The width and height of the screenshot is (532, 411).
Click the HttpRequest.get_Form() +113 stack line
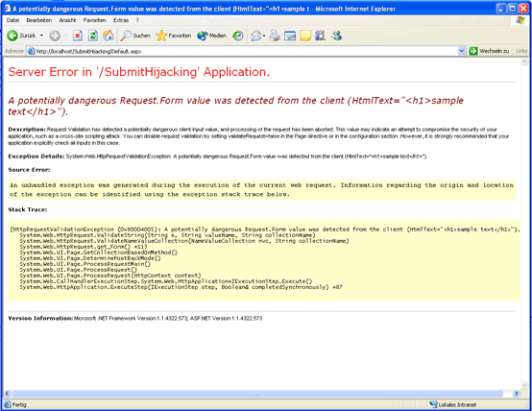84,247
